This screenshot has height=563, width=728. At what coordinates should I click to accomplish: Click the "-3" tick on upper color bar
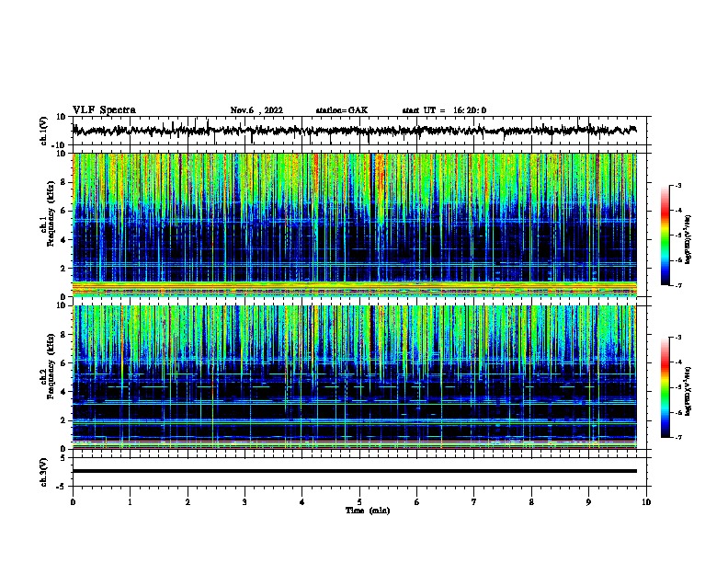pos(677,185)
